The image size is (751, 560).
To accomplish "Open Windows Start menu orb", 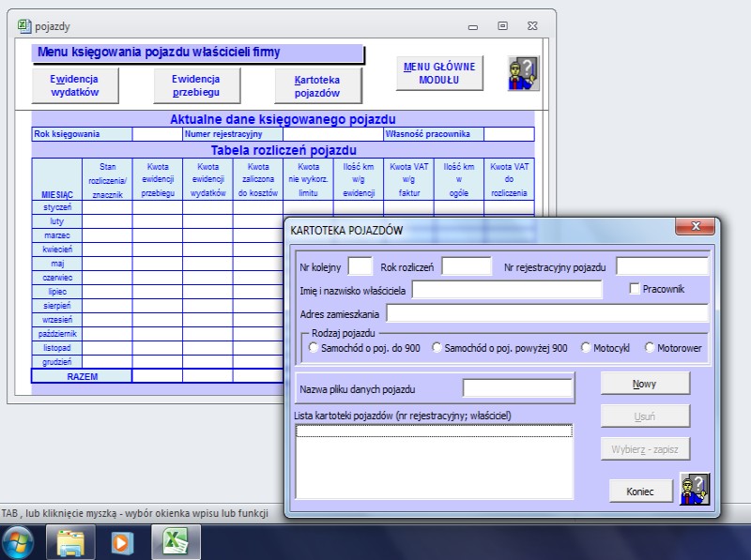I will pyautogui.click(x=18, y=541).
